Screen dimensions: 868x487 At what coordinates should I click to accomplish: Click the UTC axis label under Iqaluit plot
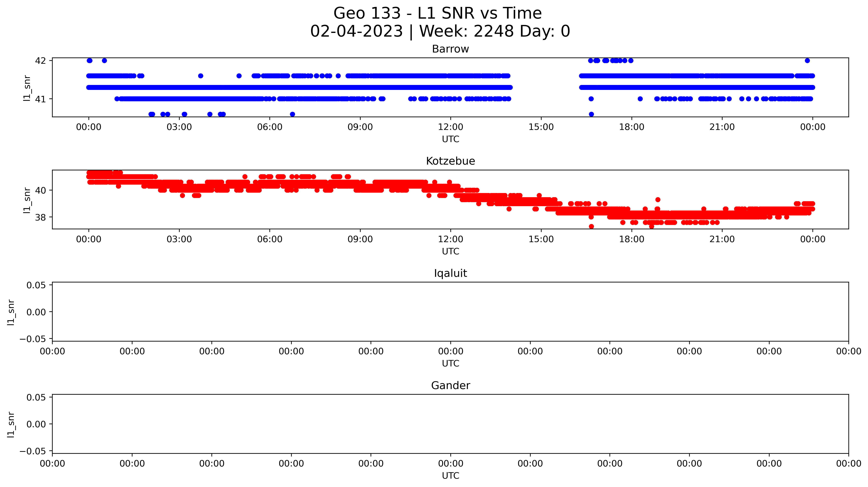point(451,364)
